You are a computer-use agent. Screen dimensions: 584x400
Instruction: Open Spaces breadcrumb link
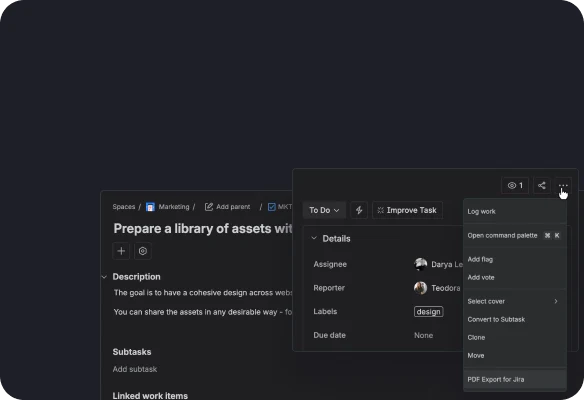[124, 207]
